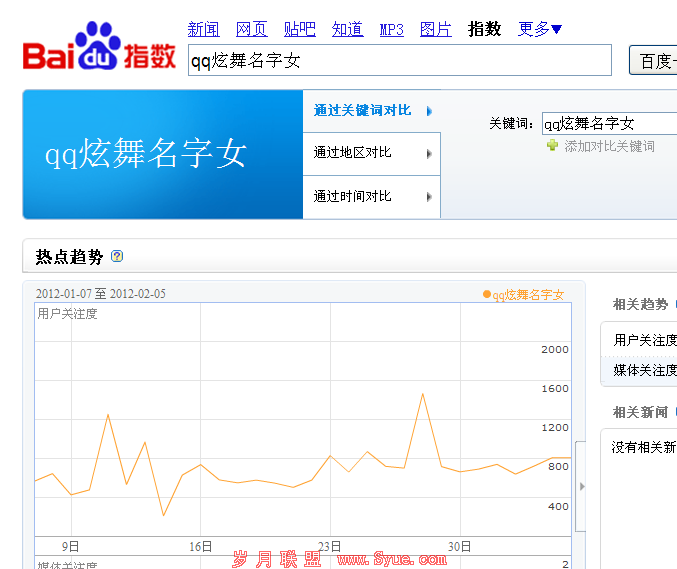Select 媒体关注度 under 相关趋势
The height and width of the screenshot is (569, 677).
(x=644, y=370)
